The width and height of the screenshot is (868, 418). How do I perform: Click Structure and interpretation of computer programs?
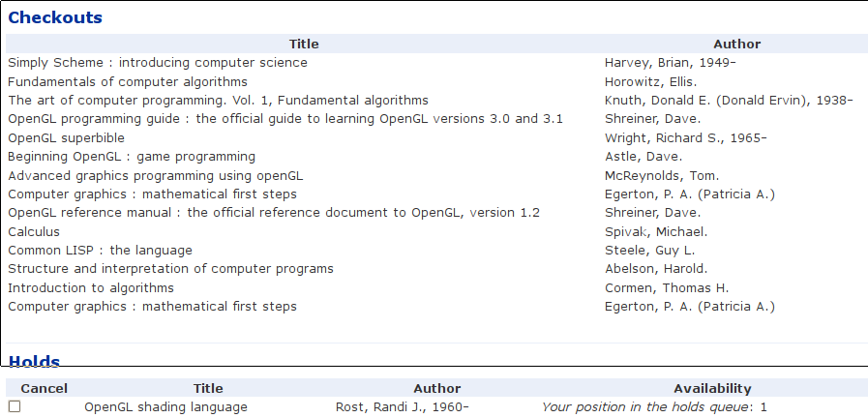point(171,269)
